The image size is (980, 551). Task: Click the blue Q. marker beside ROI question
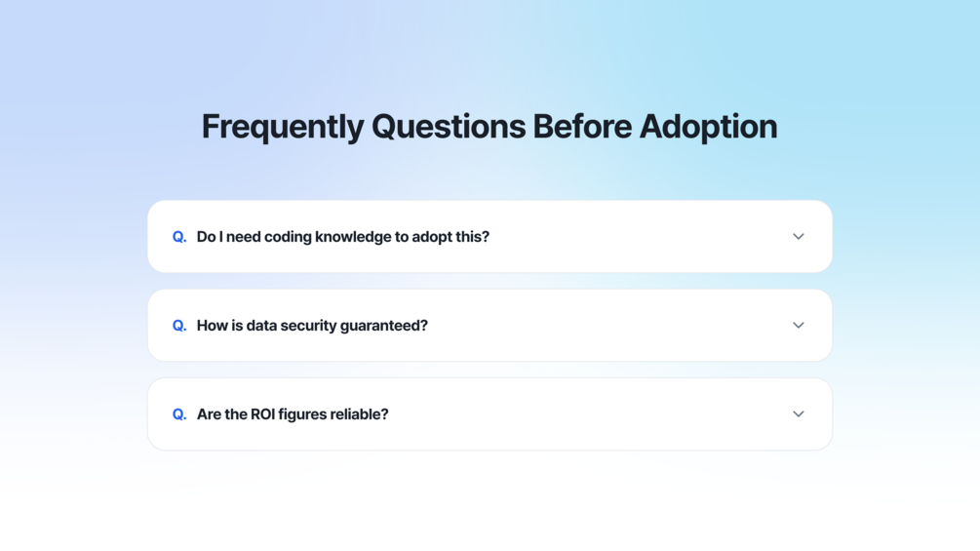coord(179,414)
